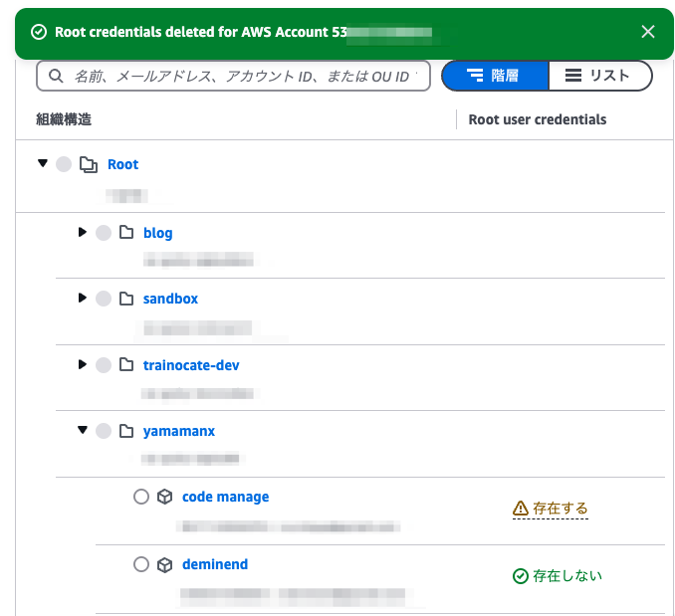This screenshot has height=616, width=675.
Task: Collapse the Root organization node
Action: pos(43,163)
